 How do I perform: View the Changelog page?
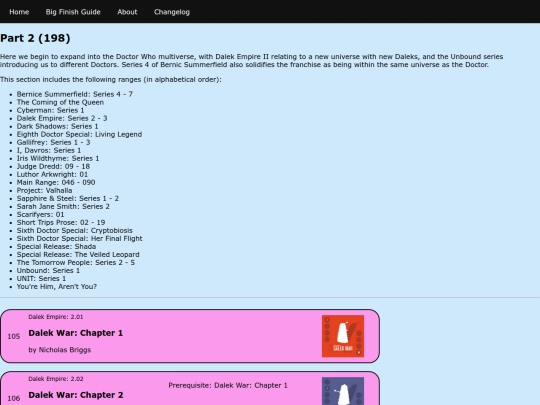pos(172,12)
